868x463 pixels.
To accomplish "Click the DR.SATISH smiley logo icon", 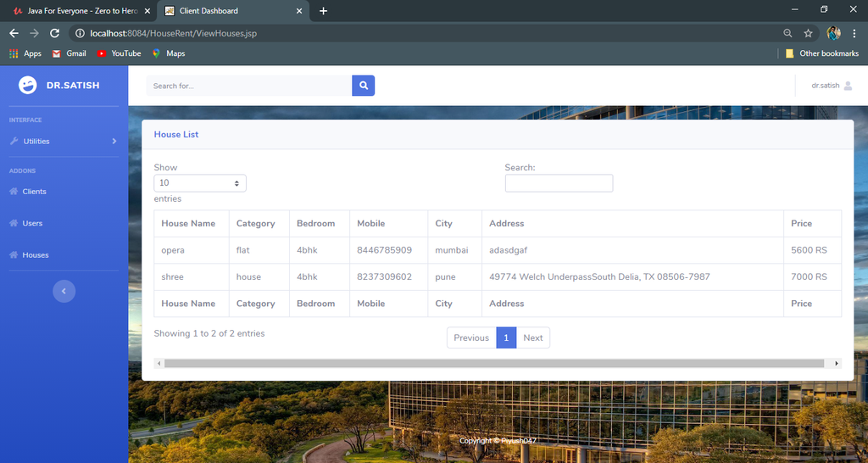I will click(x=28, y=85).
